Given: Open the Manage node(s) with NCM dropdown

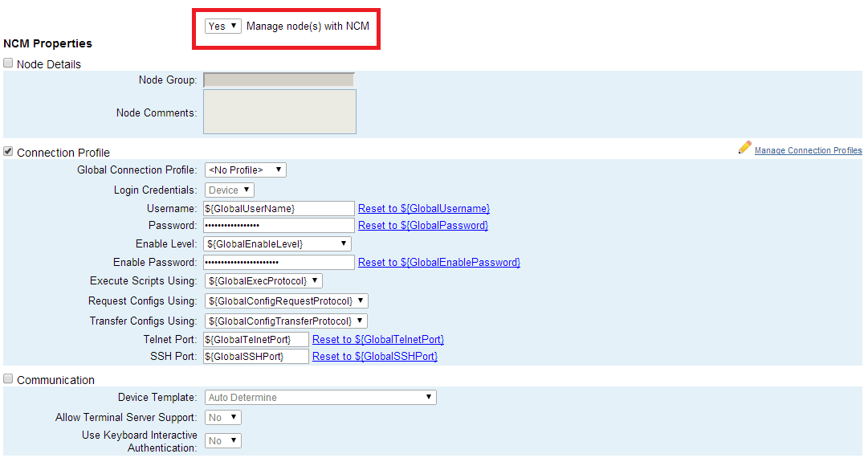Looking at the screenshot, I should click(x=223, y=26).
